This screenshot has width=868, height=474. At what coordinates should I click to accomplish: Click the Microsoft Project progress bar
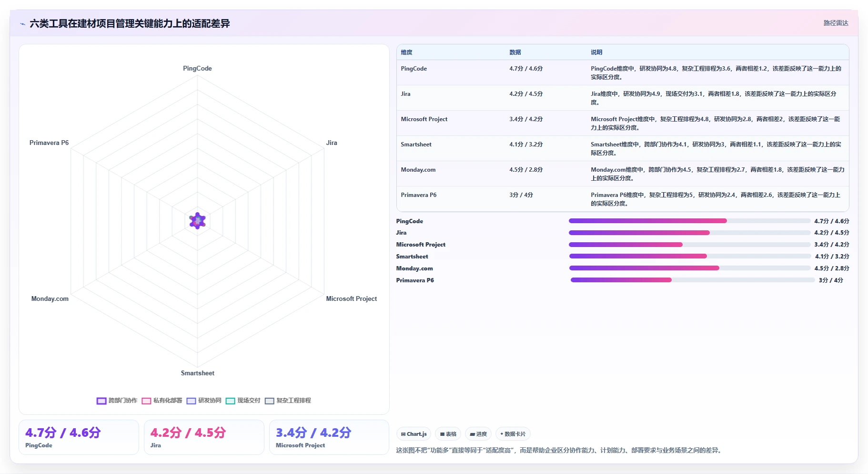(x=689, y=245)
